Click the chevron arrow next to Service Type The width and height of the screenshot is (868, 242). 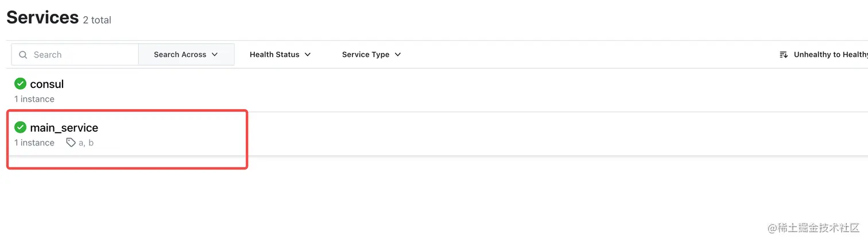tap(398, 55)
